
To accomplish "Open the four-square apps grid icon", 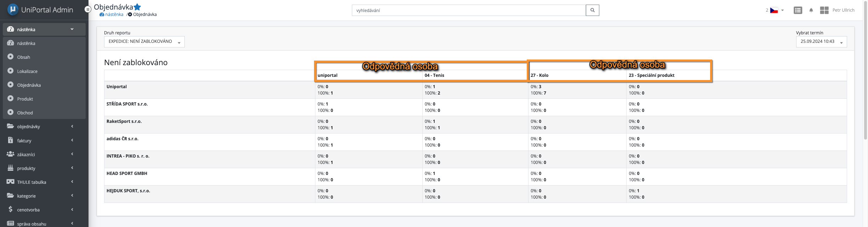I will tap(824, 10).
